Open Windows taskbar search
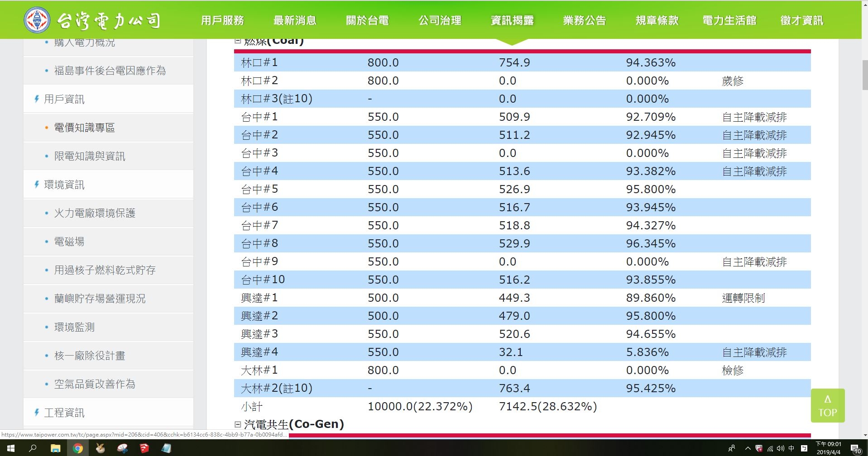 (x=33, y=448)
